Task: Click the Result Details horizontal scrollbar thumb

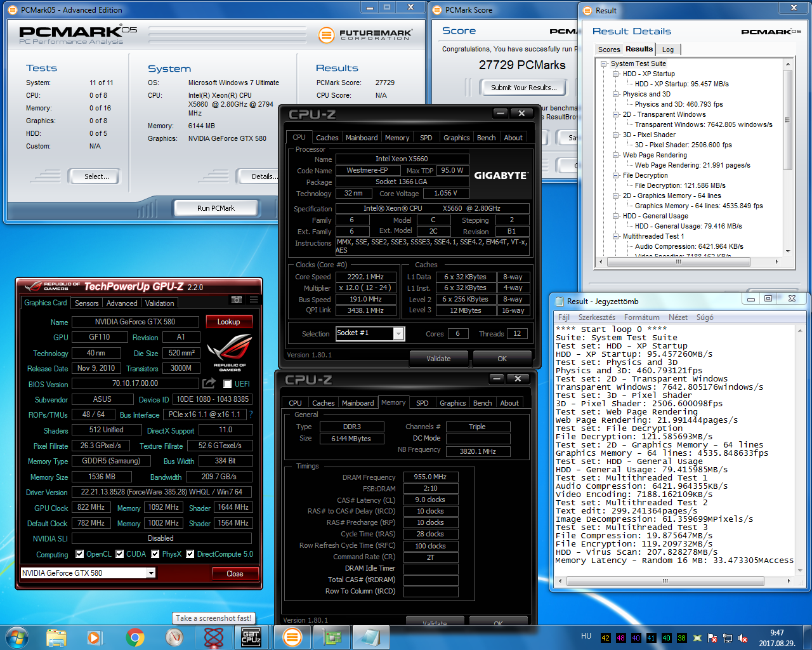Action: (679, 262)
